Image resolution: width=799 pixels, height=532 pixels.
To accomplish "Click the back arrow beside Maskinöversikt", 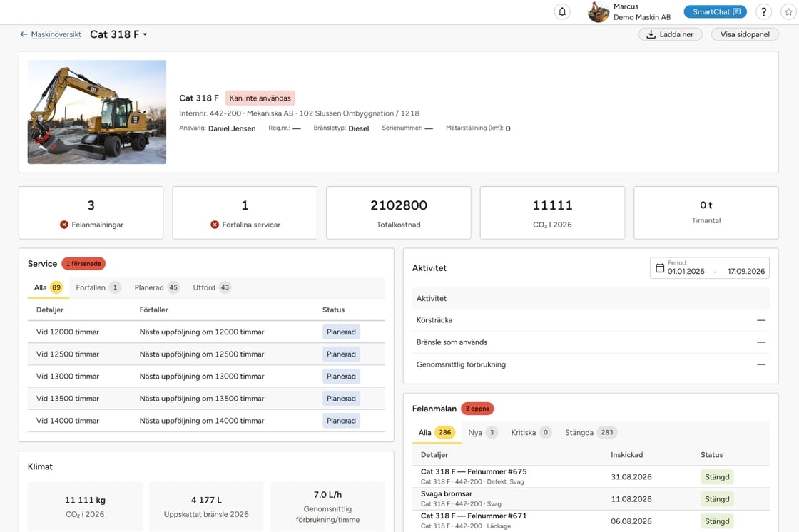I will coord(24,34).
